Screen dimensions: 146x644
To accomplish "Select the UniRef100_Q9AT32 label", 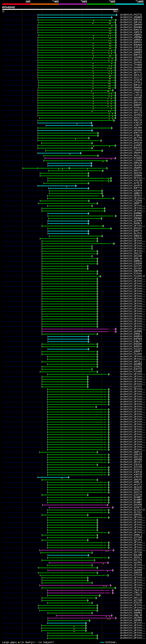I will pyautogui.click(x=131, y=60).
